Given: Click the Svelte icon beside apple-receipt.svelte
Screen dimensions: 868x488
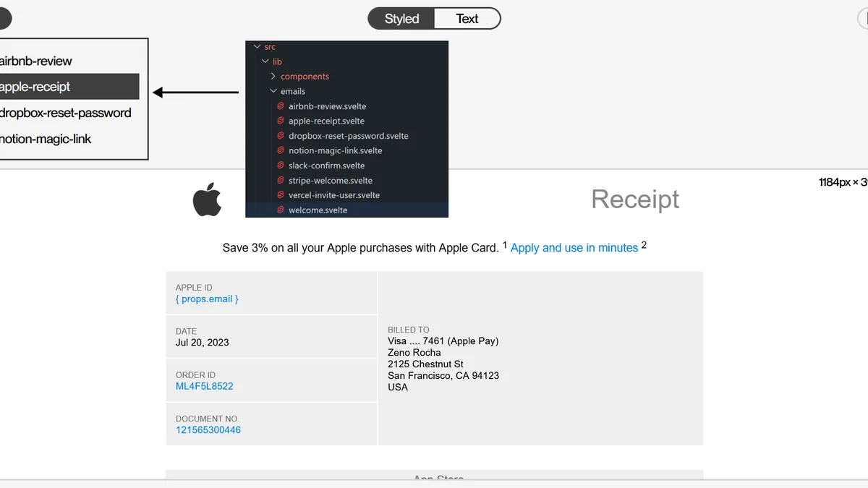Looking at the screenshot, I should (281, 121).
